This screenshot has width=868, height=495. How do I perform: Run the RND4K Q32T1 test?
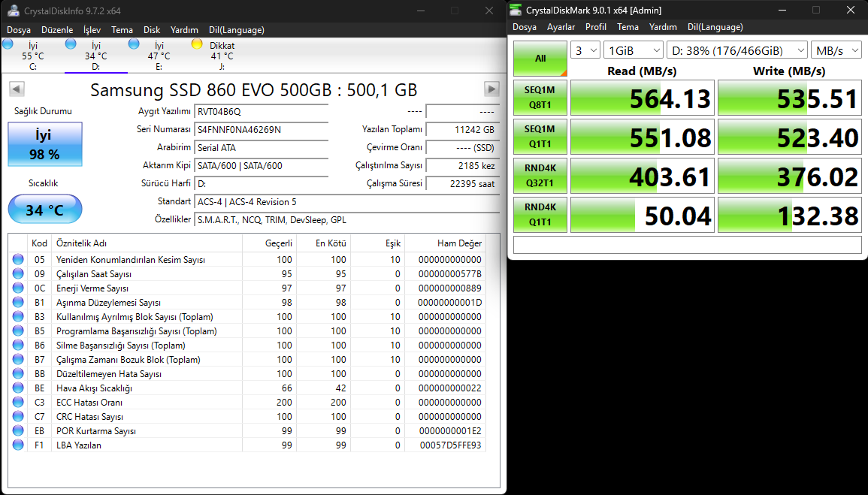[x=540, y=175]
